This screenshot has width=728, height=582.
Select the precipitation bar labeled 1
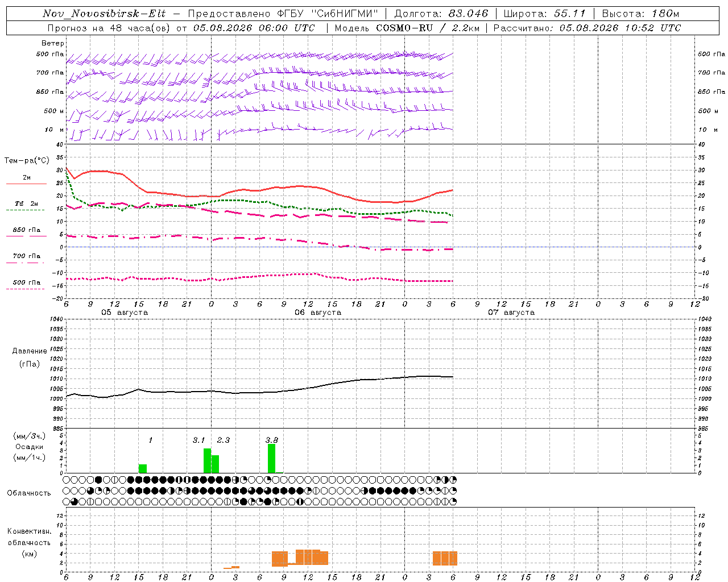(x=142, y=468)
